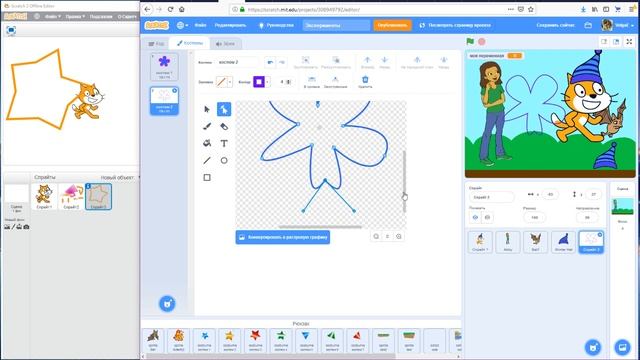
Task: Open File menu in Scratch 2 window
Action: point(52,17)
